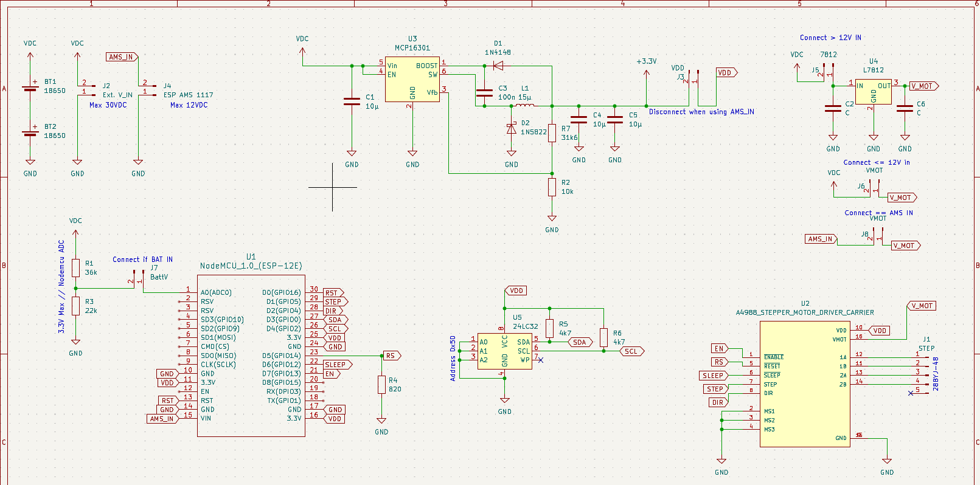Select the RS label above resistor R4

click(392, 356)
